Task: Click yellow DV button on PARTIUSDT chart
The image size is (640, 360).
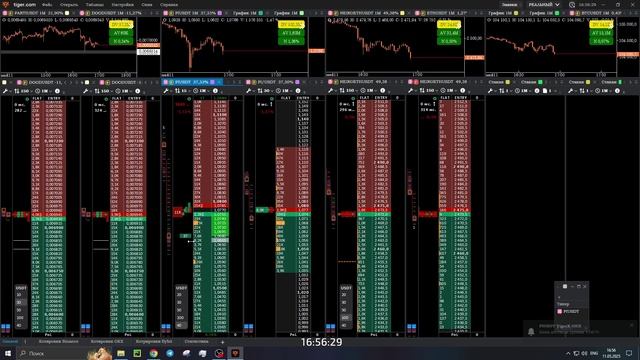Action: pyautogui.click(x=121, y=25)
